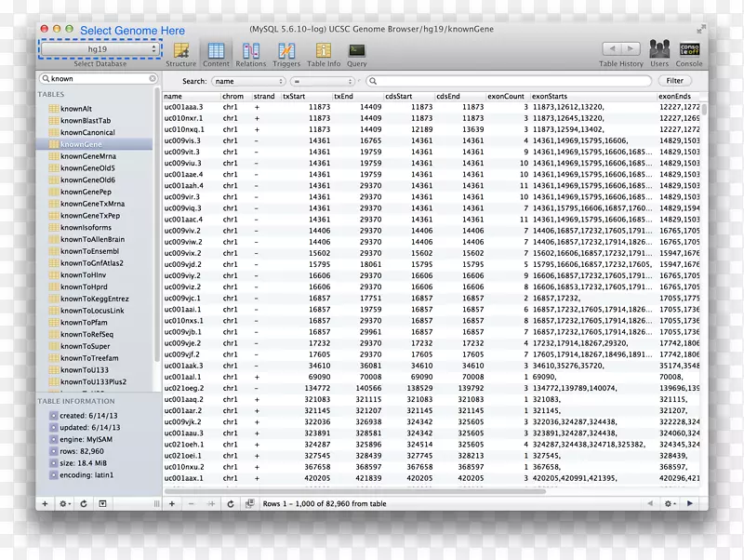744x560 pixels.
Task: Open the Select Database dropdown showing hg19
Action: (x=100, y=49)
